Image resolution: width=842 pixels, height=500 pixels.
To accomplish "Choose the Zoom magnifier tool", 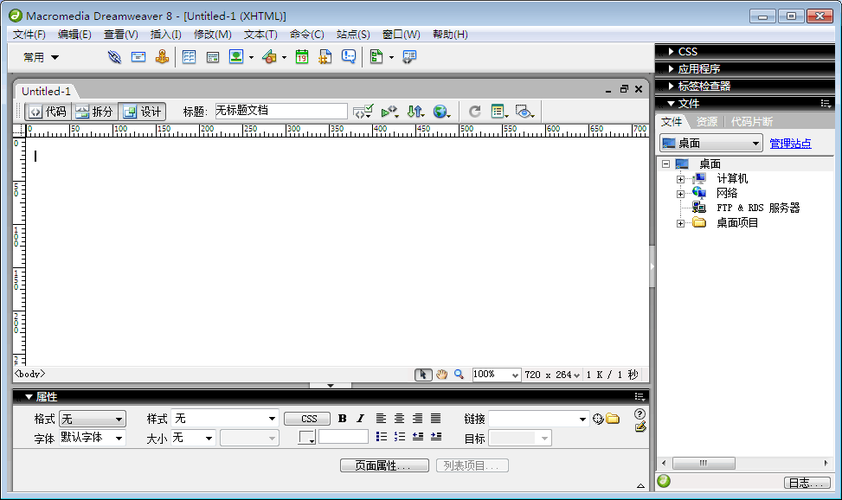I will pos(459,374).
